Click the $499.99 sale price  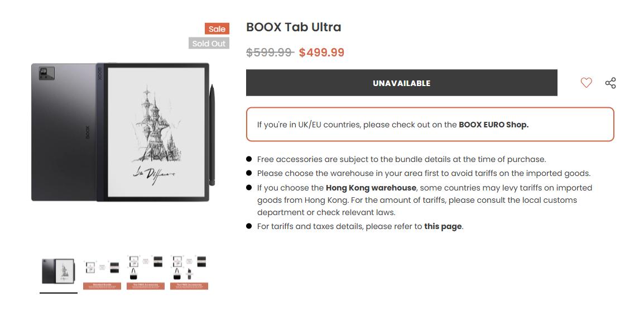321,53
